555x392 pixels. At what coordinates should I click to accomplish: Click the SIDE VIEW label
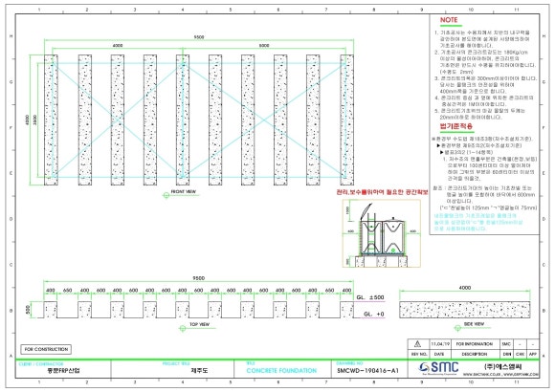point(474,324)
